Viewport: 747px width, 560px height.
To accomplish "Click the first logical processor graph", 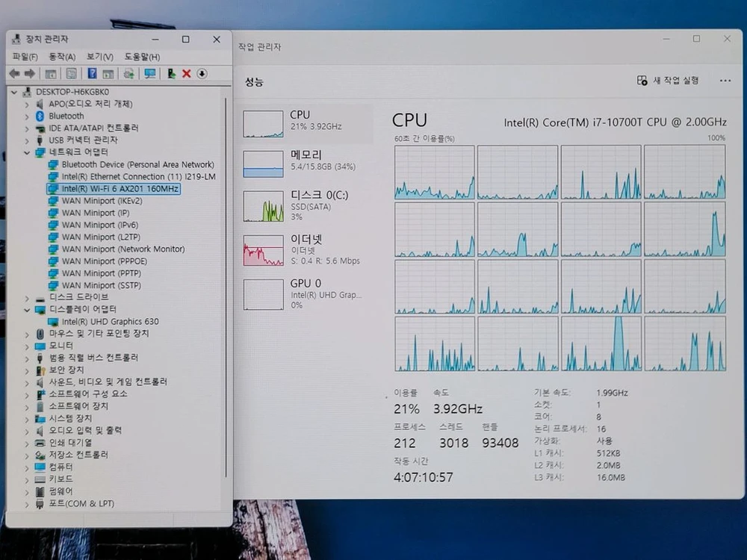I will point(435,172).
